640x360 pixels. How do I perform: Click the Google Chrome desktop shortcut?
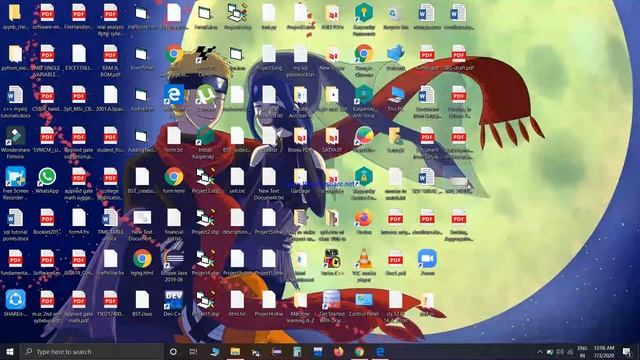pyautogui.click(x=364, y=60)
